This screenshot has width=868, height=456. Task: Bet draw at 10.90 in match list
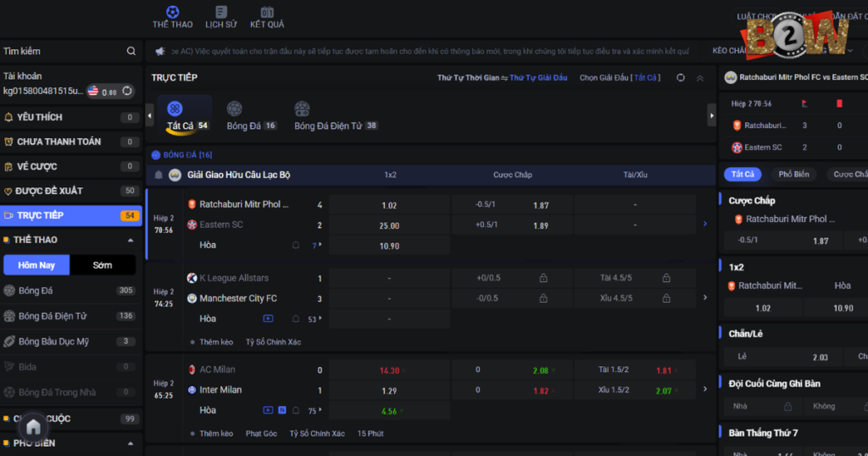[389, 246]
